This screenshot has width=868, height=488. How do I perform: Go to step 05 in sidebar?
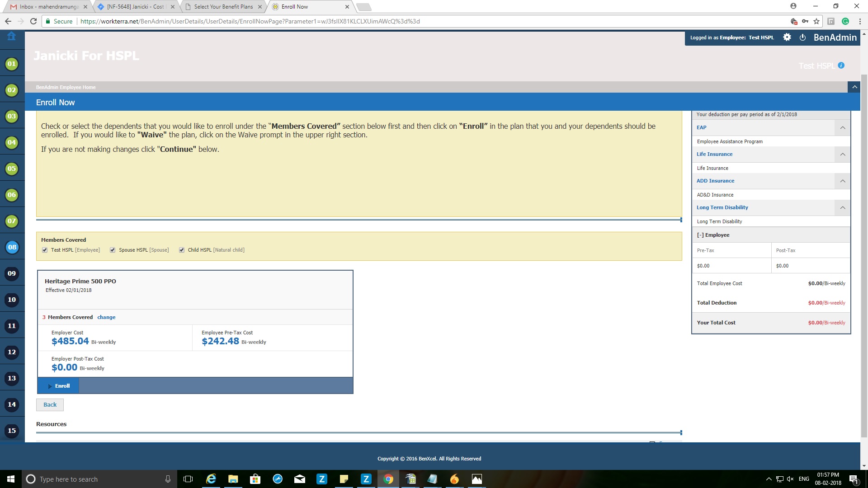point(12,169)
